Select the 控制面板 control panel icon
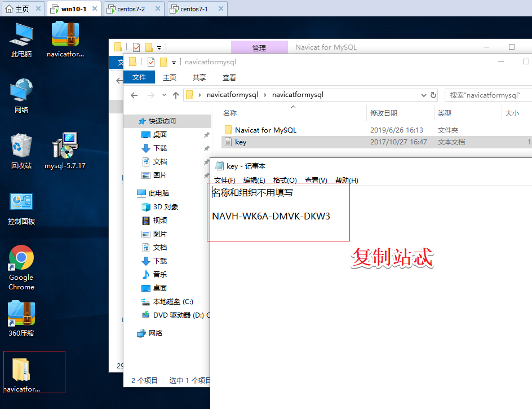Image resolution: width=532 pixels, height=409 pixels. tap(21, 209)
